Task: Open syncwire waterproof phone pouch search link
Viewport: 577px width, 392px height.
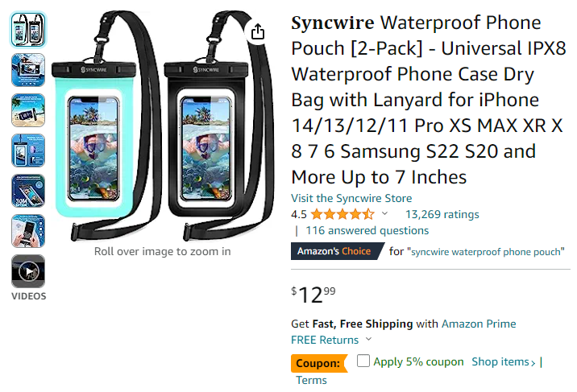Action: (x=486, y=252)
